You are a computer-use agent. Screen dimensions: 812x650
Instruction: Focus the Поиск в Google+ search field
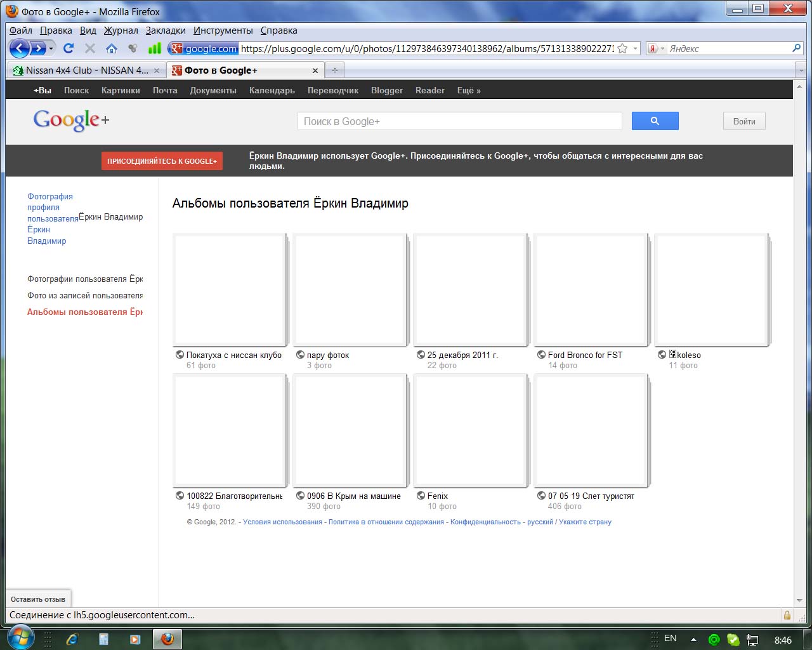[x=460, y=121]
